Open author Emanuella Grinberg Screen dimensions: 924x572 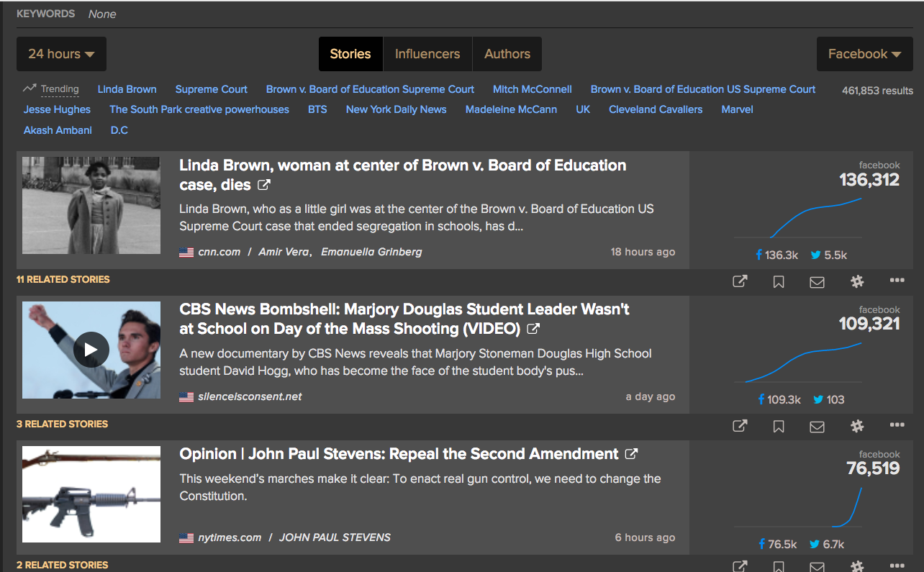(x=371, y=252)
